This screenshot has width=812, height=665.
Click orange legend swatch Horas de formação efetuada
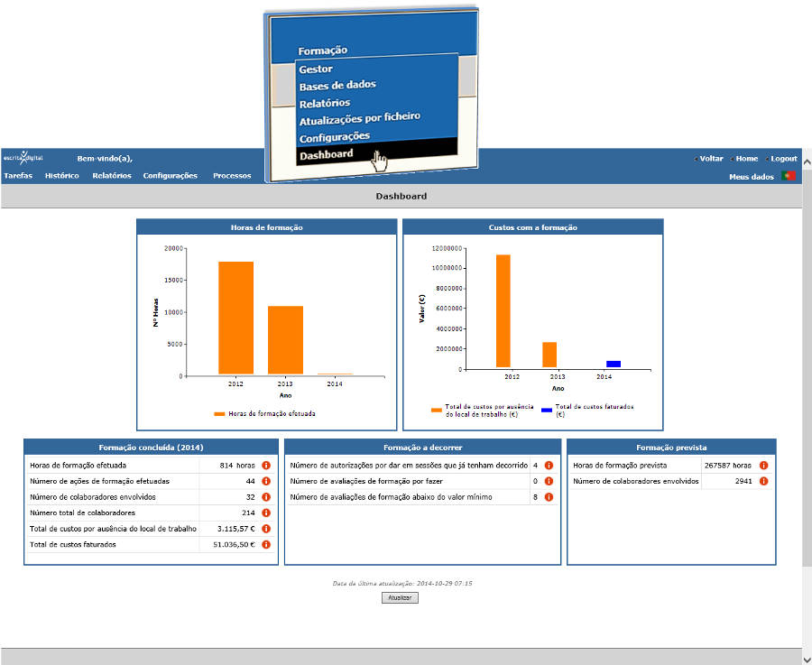click(x=219, y=414)
